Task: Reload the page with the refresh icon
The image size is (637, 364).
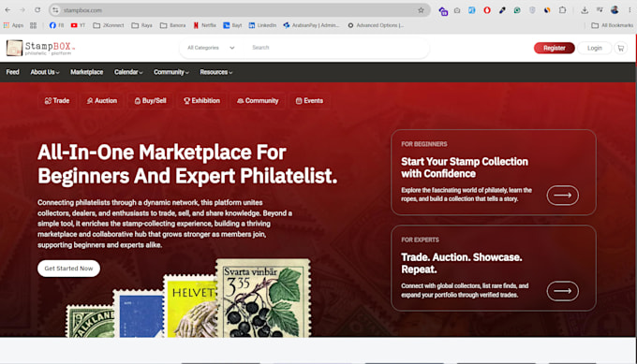Action: (x=37, y=10)
